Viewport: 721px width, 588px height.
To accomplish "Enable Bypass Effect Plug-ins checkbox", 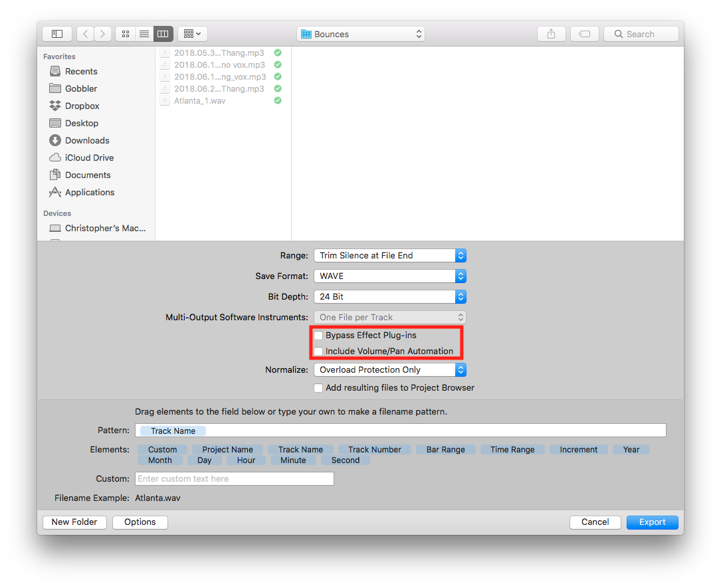I will click(318, 336).
